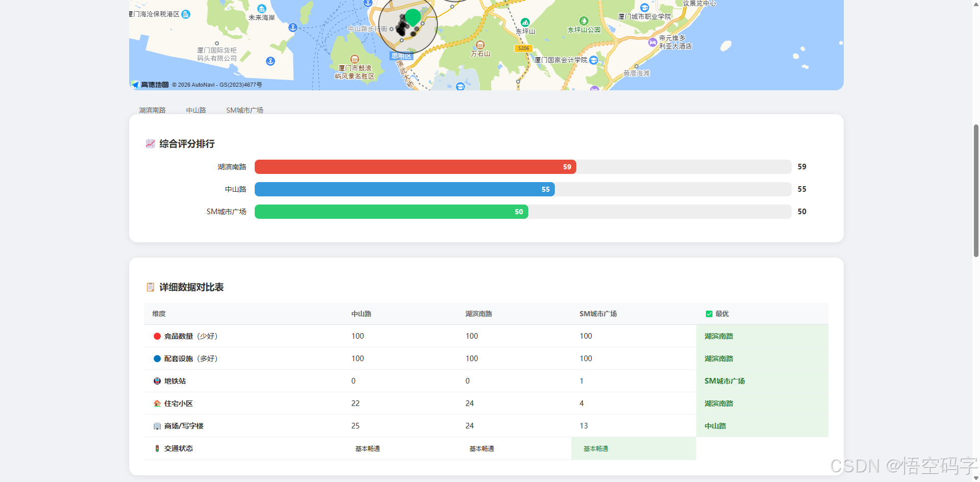980x482 pixels.
Task: Click 中山路 in the 商场/写字楼 最优 cell
Action: 715,426
